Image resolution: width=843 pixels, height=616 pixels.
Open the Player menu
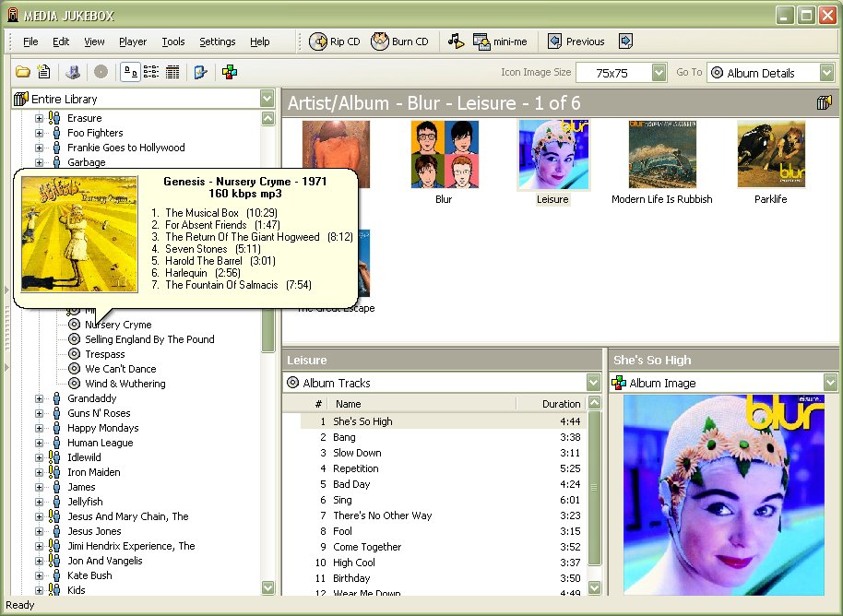pos(133,41)
